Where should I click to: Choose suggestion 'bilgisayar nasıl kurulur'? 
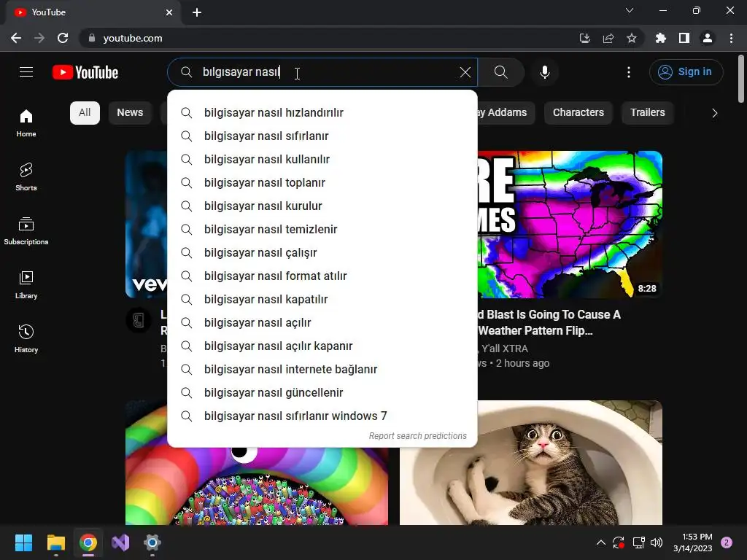click(x=322, y=206)
